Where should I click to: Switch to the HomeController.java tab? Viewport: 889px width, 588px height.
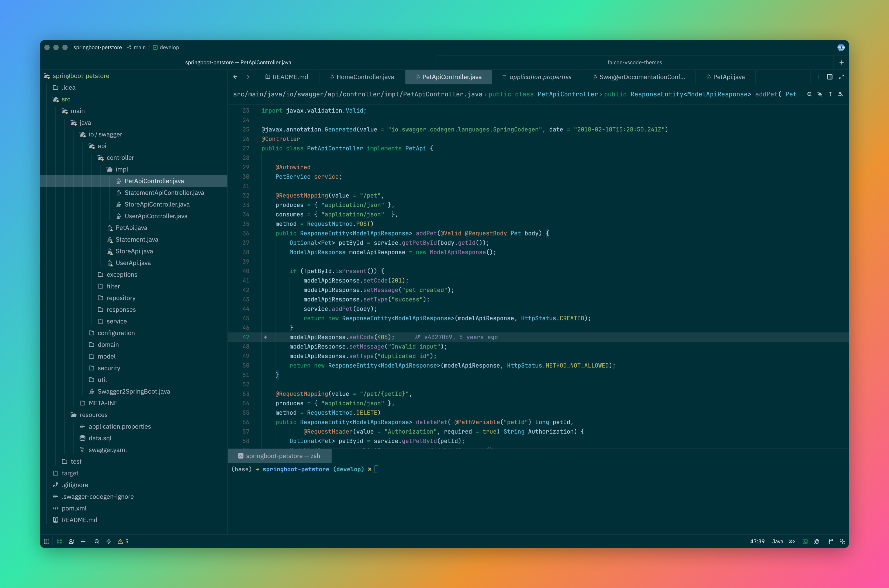click(x=362, y=77)
